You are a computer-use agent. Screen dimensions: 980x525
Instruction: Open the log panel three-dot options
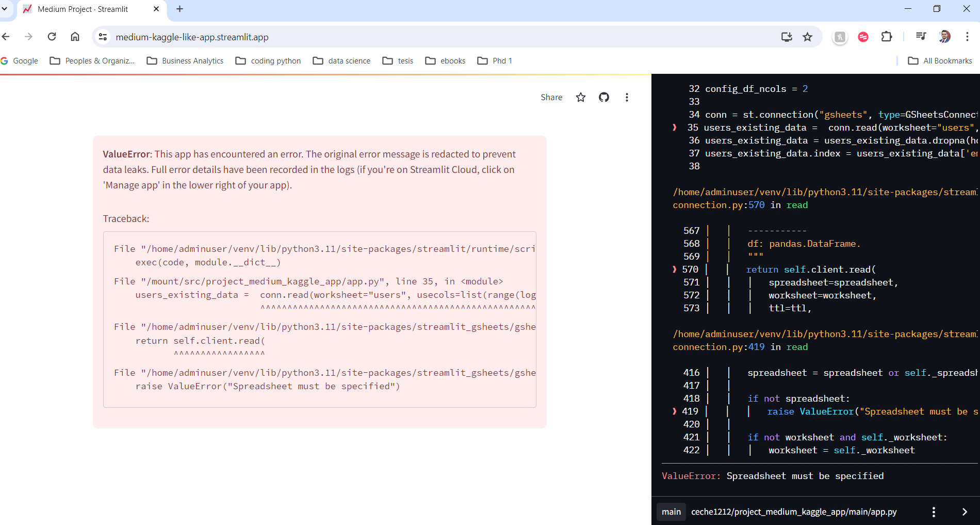pyautogui.click(x=933, y=512)
